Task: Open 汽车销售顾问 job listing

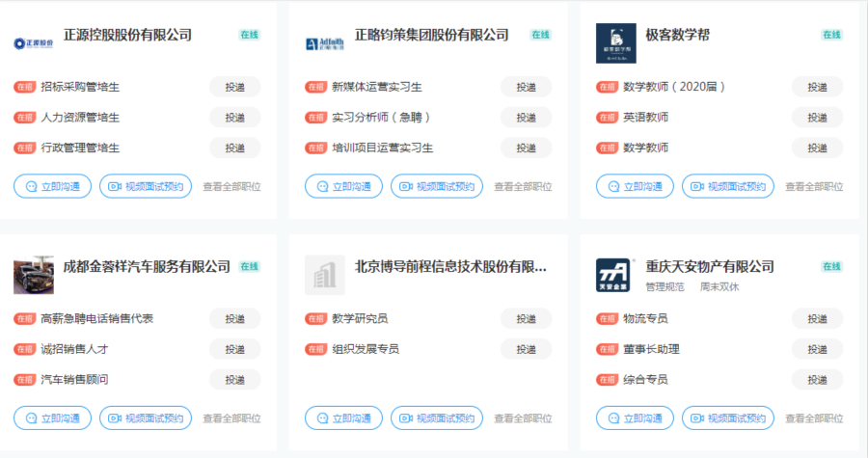Action: coord(74,380)
